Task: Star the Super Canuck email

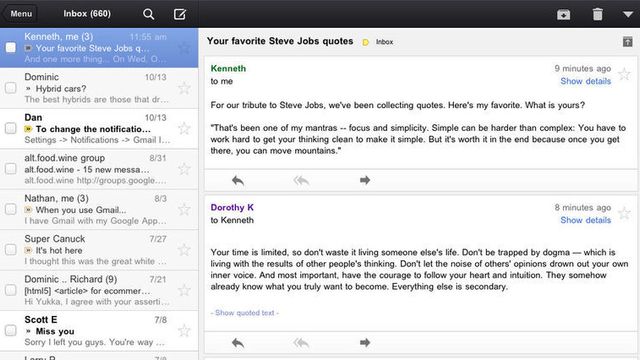Action: pos(184,249)
